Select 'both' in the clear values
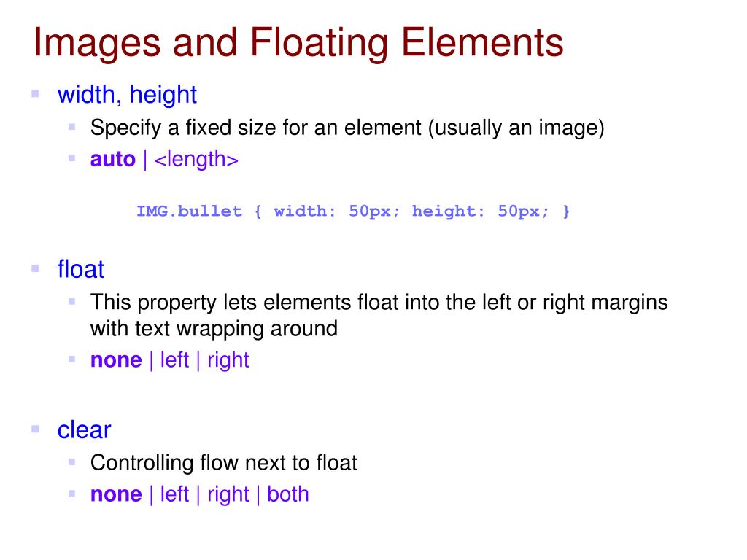The height and width of the screenshot is (560, 747). (x=287, y=494)
